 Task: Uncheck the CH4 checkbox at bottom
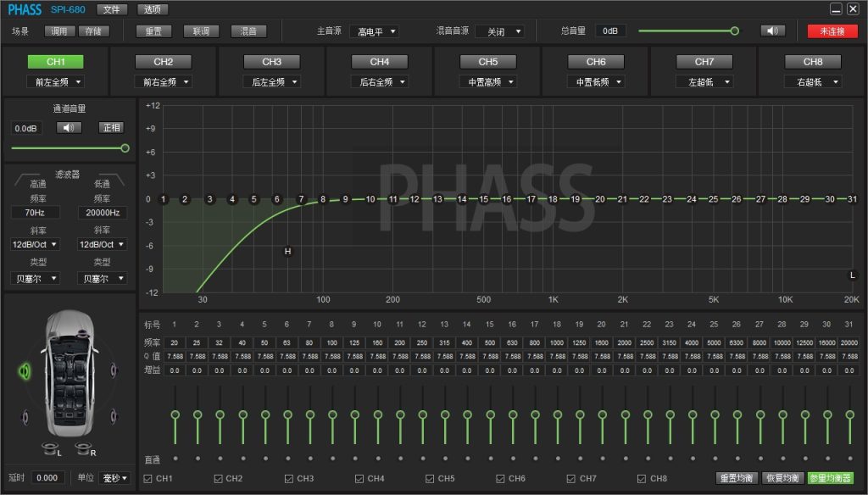(359, 479)
